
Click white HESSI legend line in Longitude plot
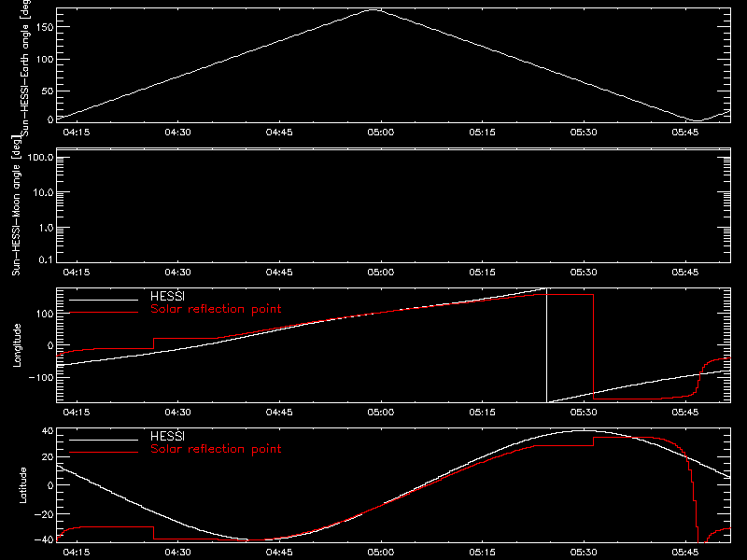coord(104,300)
